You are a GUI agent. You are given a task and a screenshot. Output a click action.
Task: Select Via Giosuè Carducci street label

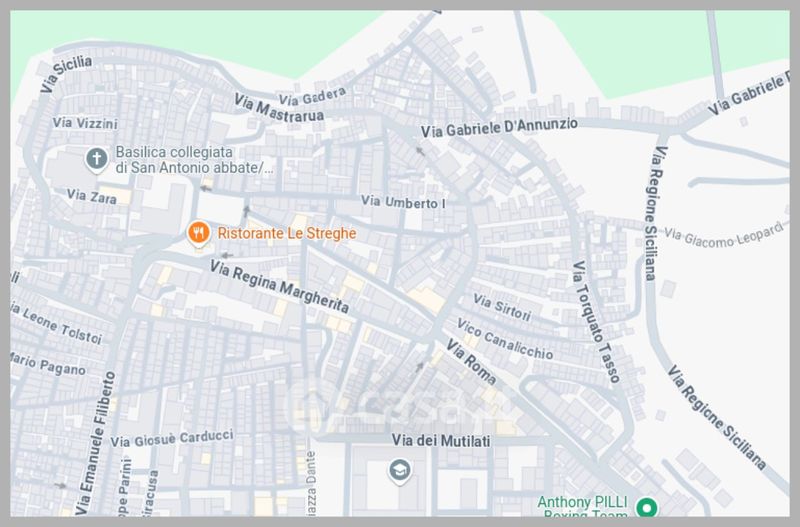[x=172, y=438]
